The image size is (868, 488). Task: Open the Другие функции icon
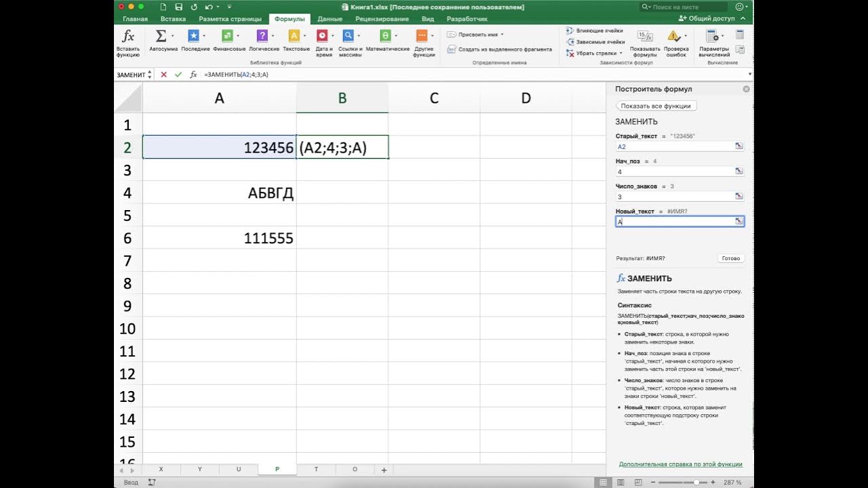coord(422,36)
